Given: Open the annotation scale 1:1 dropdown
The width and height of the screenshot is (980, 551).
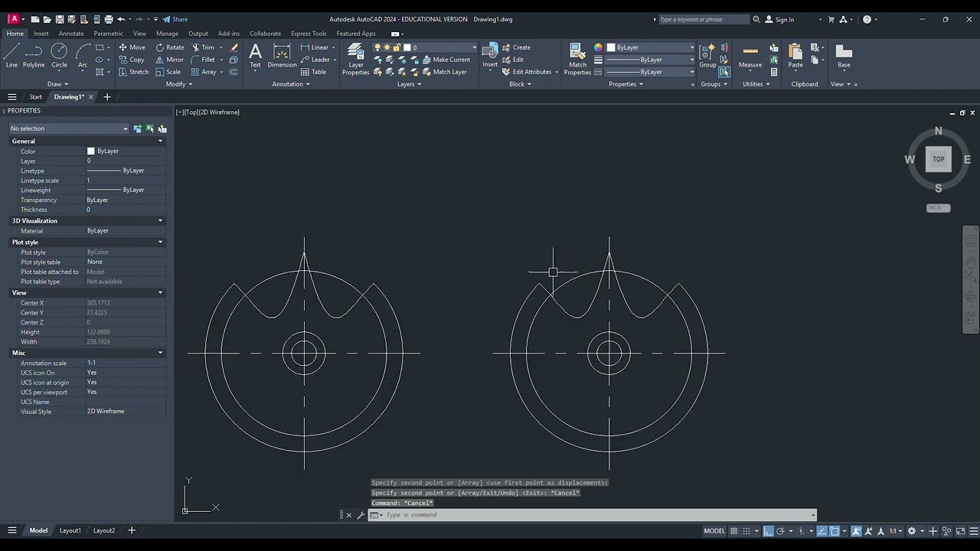Looking at the screenshot, I should [895, 530].
